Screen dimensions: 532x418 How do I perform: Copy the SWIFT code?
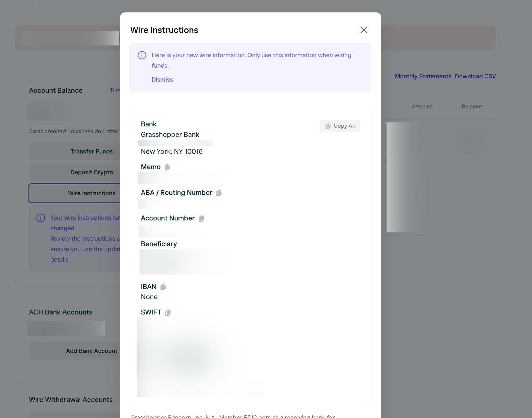pos(168,313)
